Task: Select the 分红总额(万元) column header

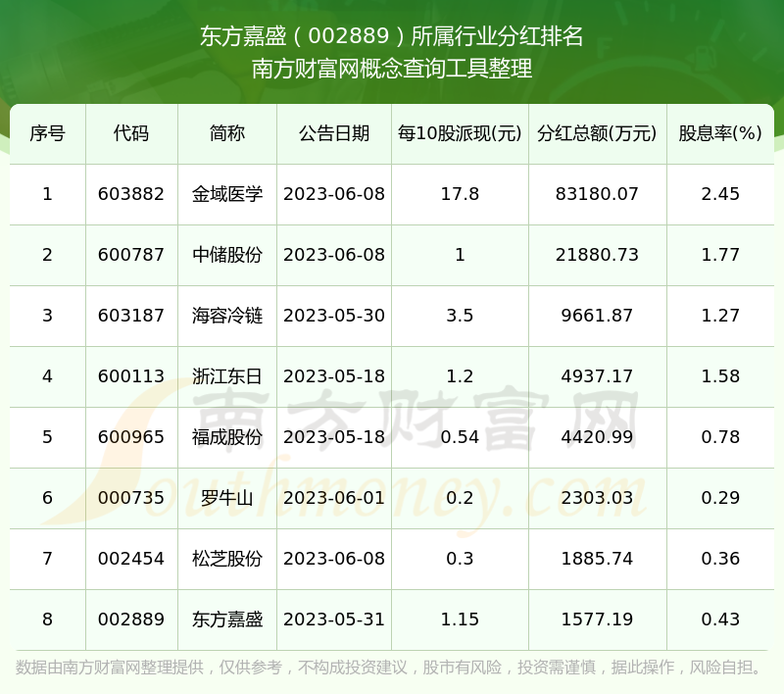Action: point(597,133)
